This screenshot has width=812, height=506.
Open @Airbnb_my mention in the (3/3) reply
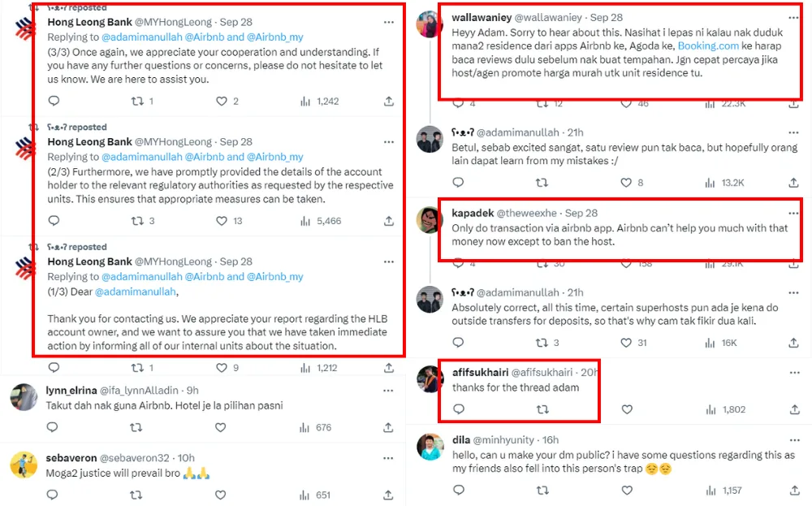pyautogui.click(x=274, y=37)
